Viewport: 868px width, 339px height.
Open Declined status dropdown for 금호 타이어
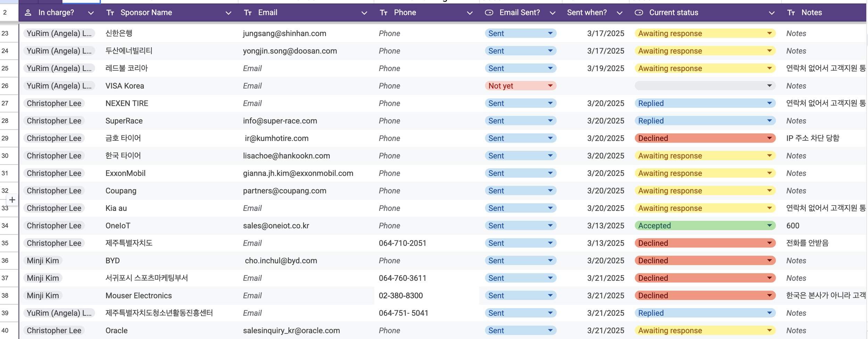coord(705,138)
